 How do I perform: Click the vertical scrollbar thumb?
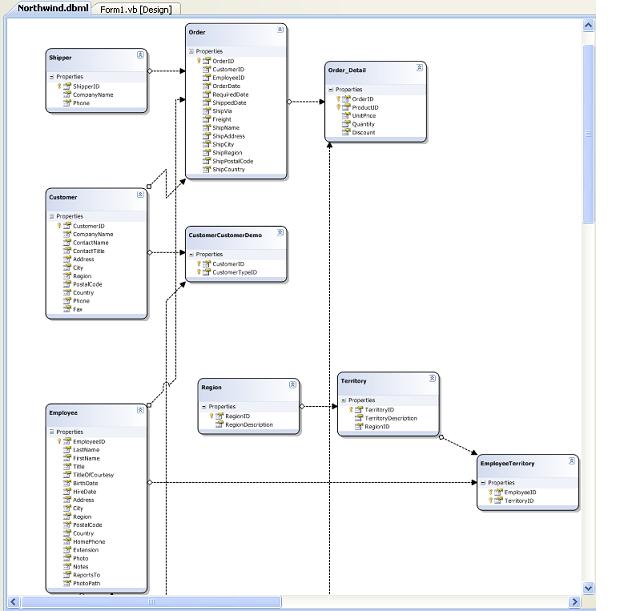588,134
